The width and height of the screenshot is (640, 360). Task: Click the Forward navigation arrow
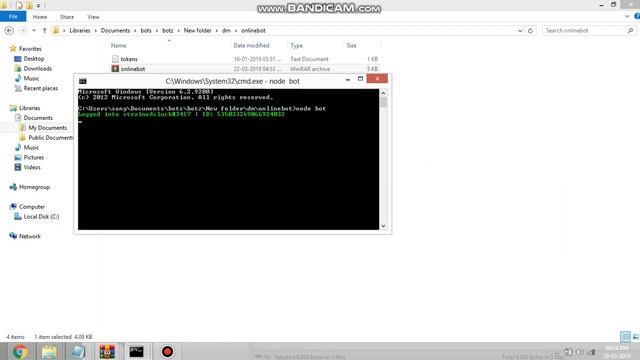(23, 31)
